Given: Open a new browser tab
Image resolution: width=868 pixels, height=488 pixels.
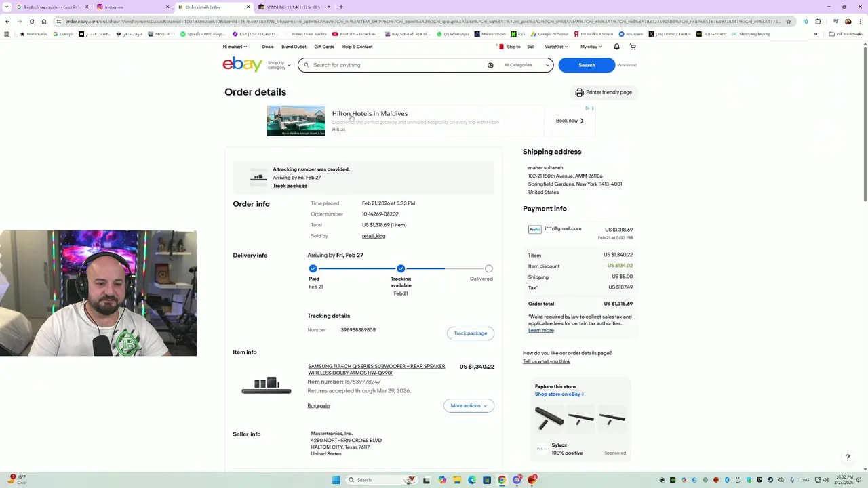Looking at the screenshot, I should (x=341, y=7).
